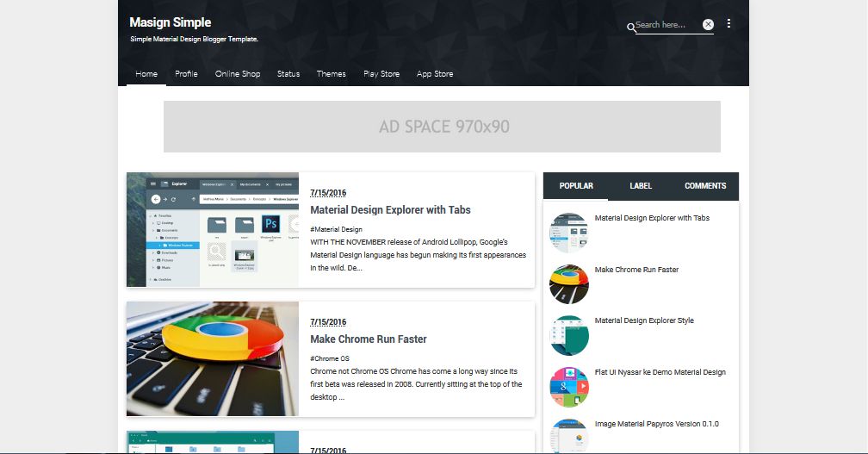
Task: Open 'Flat UI Nyasar ke Demo Material Design'
Action: pos(660,372)
